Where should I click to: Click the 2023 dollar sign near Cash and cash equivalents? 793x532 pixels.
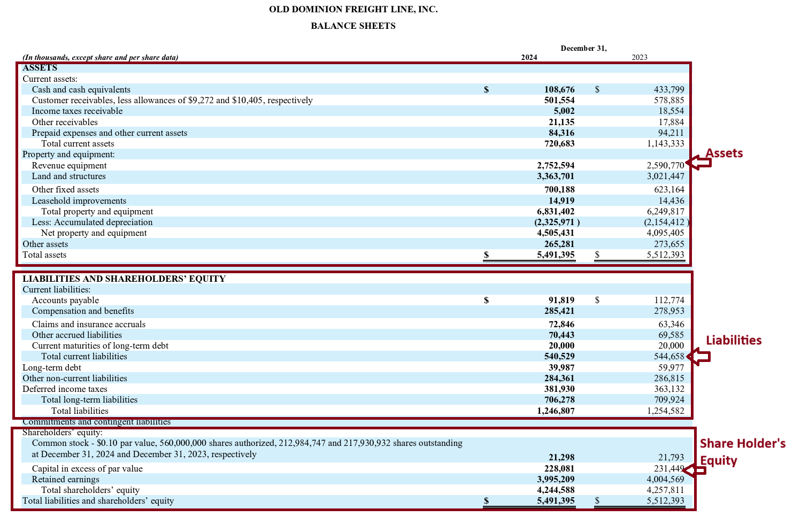tap(597, 89)
